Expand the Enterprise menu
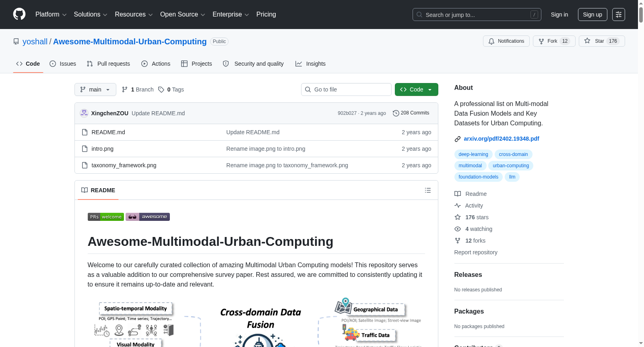The image size is (644, 347). 231,15
